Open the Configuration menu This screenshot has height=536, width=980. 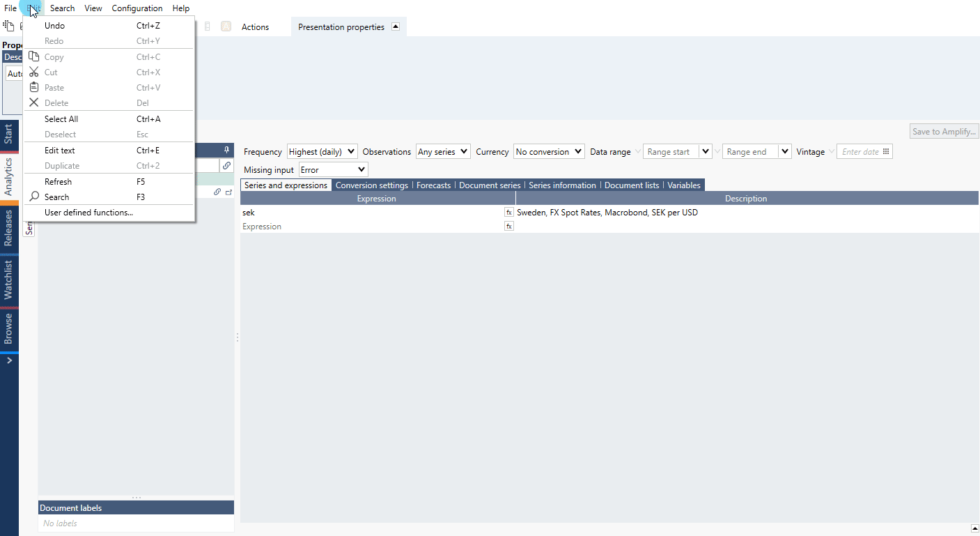pos(137,8)
